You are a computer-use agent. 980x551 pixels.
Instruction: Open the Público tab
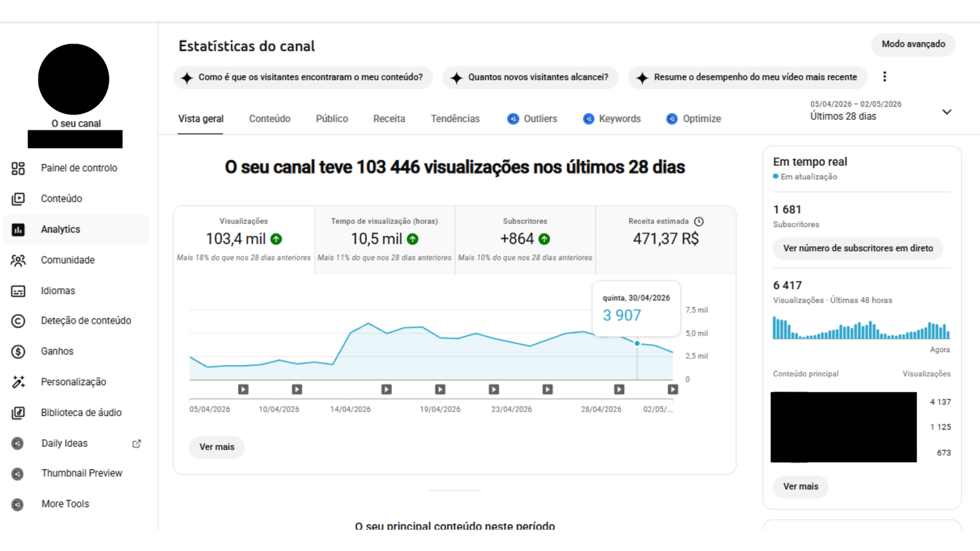332,119
